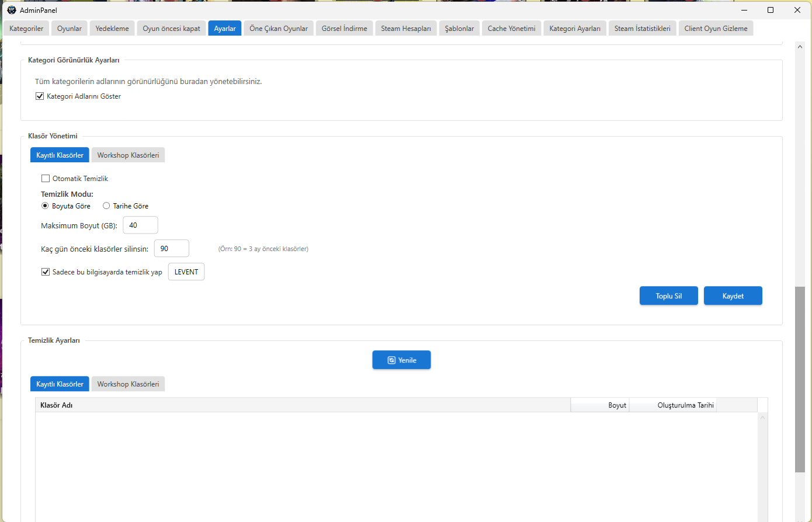Viewport: 812px width, 522px height.
Task: Click the AdminPanel app icon in title bar
Action: 11,10
